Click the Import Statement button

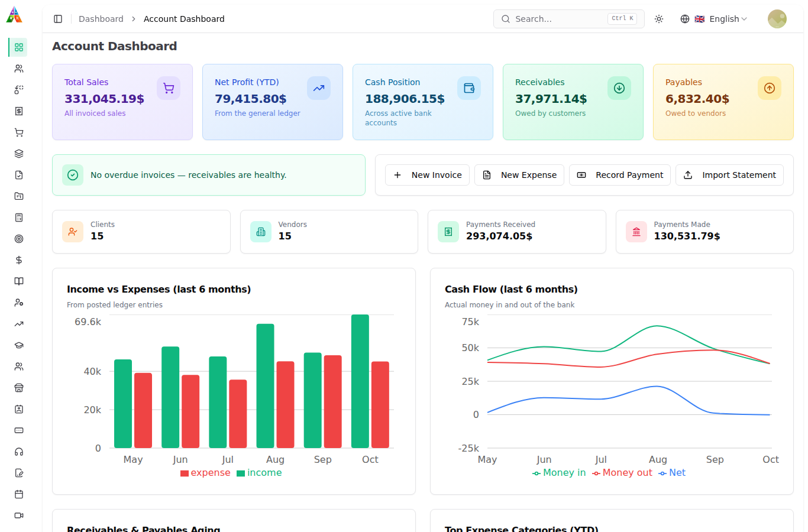[x=729, y=175]
